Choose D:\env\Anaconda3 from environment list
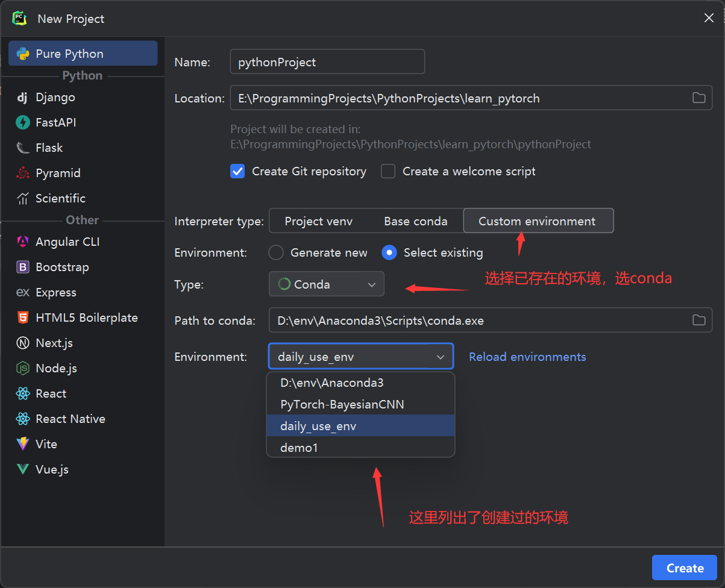 (360, 383)
